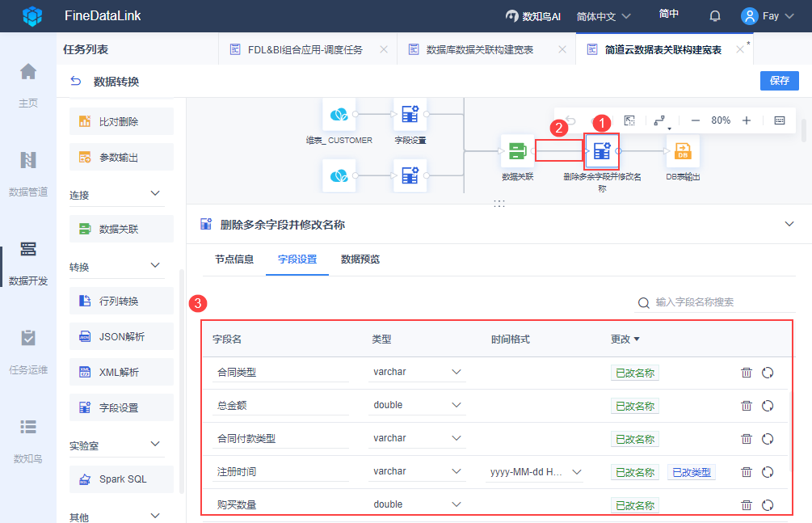Click the back arrow beside 数据转换
The width and height of the screenshot is (812, 523).
[76, 81]
